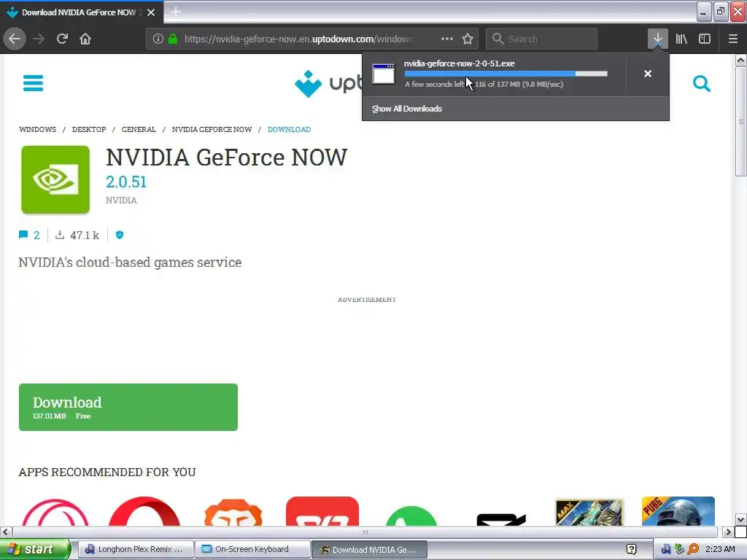Viewport: 747px width, 560px height.
Task: Click the download progress bar
Action: click(506, 74)
